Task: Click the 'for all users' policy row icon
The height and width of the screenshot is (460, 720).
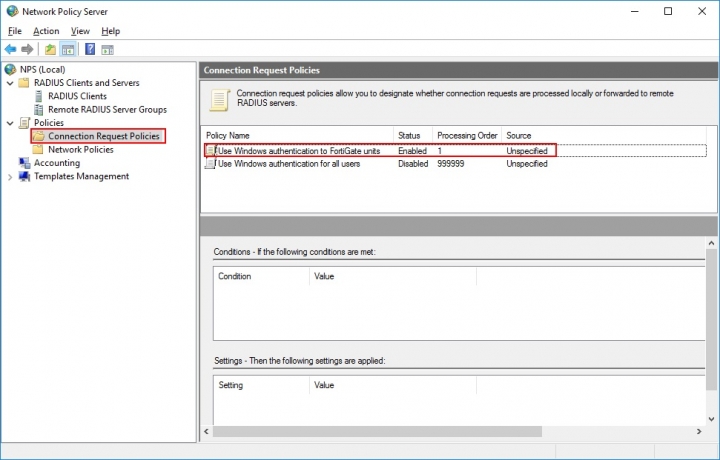Action: coord(210,163)
